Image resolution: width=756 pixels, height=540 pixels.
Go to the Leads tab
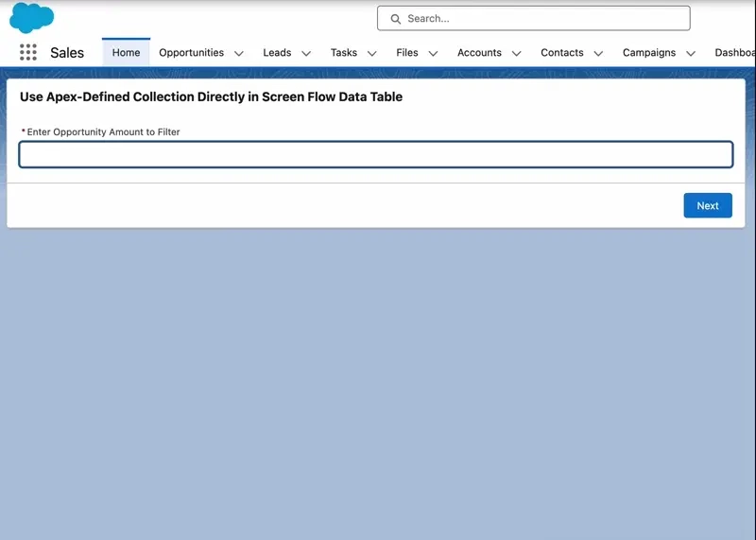pyautogui.click(x=277, y=52)
